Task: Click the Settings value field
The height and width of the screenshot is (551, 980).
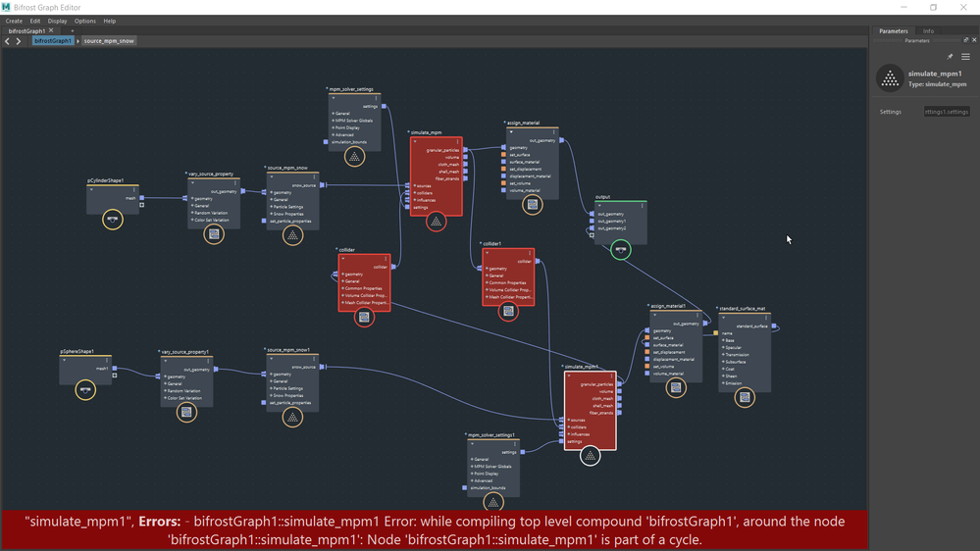Action: 947,112
